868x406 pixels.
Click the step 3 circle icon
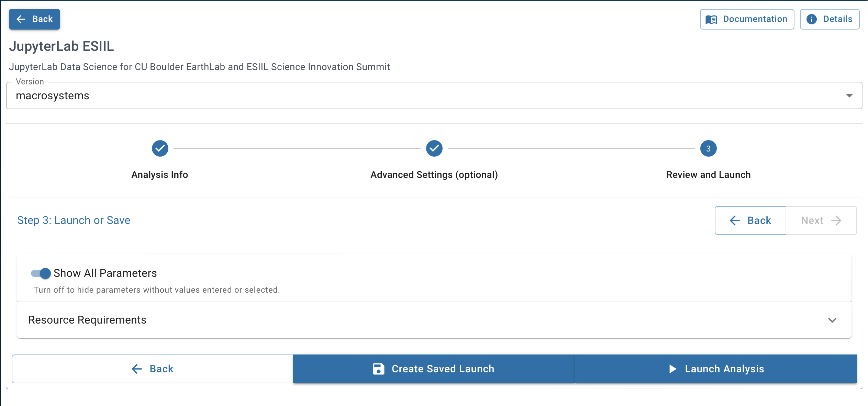click(708, 148)
